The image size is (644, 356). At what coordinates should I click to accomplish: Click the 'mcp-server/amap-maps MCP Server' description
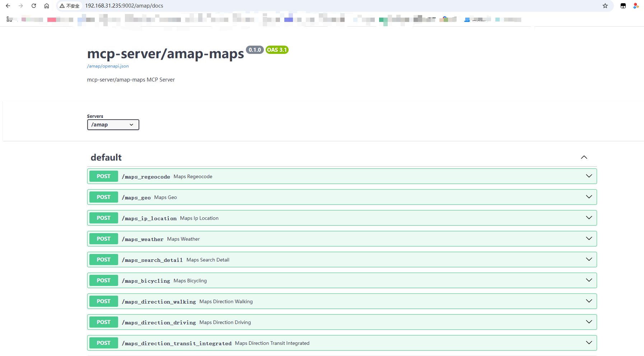(131, 80)
